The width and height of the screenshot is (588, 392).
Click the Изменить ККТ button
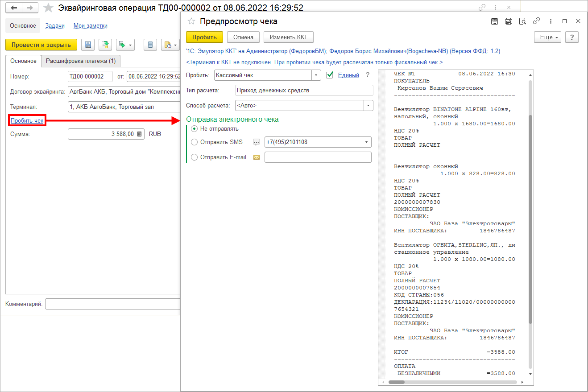[x=289, y=37]
